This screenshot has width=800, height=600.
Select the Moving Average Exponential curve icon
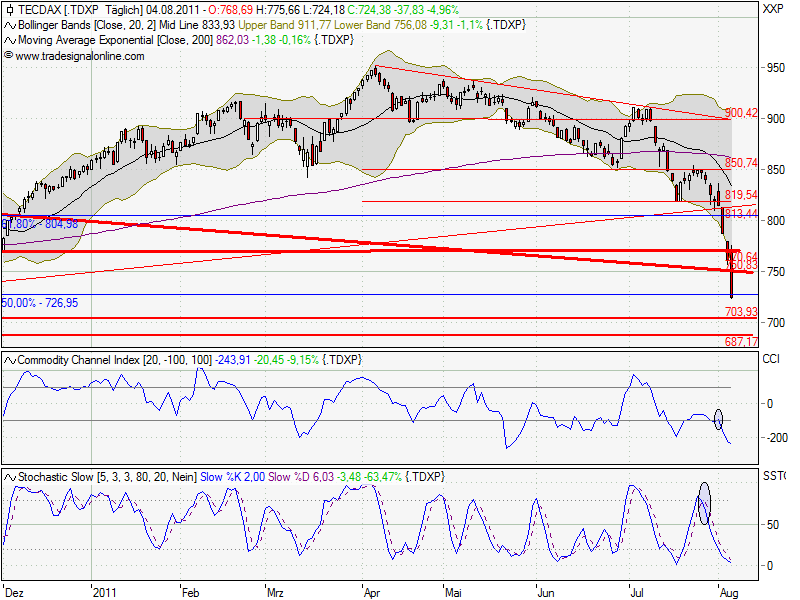[x=9, y=38]
